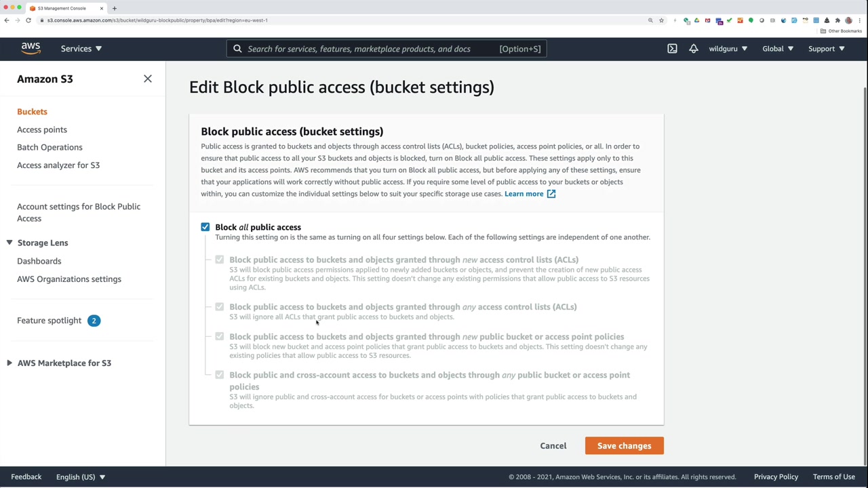This screenshot has width=868, height=488.
Task: Click the Save changes button
Action: point(624,446)
